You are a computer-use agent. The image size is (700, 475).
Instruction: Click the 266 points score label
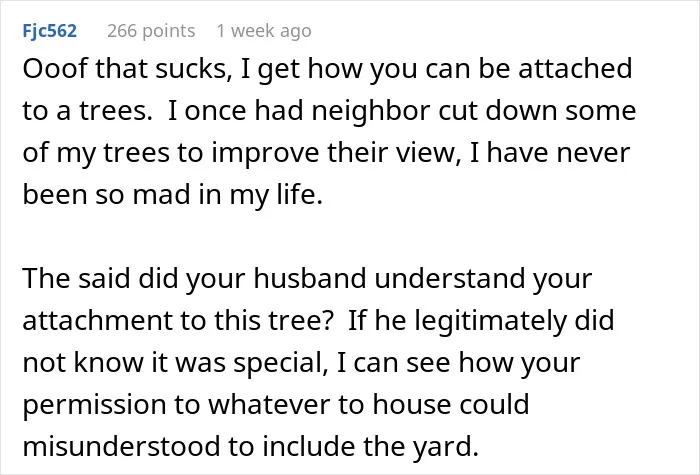click(x=151, y=31)
